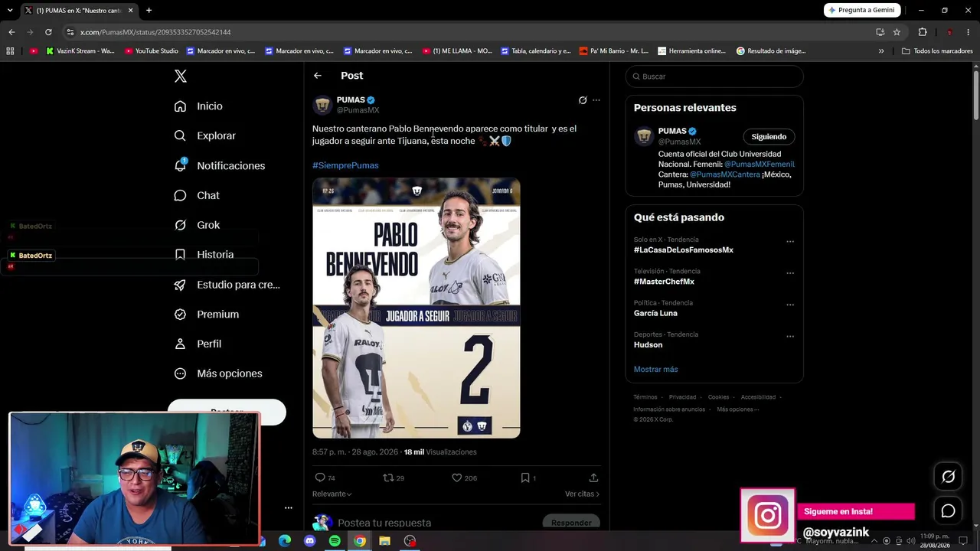Click the share icon on the post
980x551 pixels.
click(593, 478)
